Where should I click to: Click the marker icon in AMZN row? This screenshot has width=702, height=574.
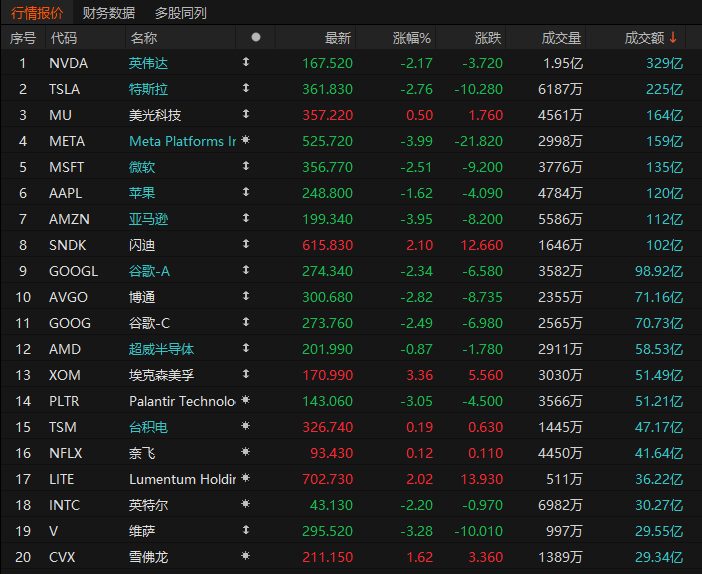coord(246,218)
